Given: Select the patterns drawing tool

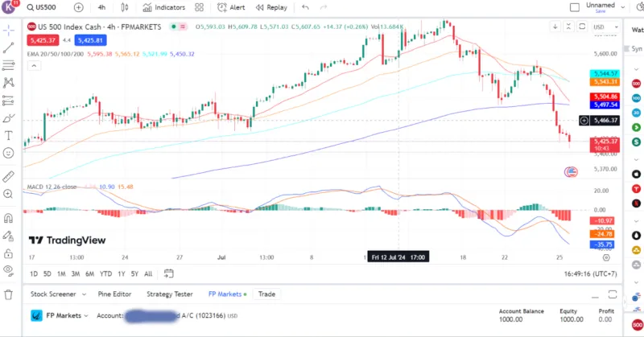Looking at the screenshot, I should coord(8,83).
